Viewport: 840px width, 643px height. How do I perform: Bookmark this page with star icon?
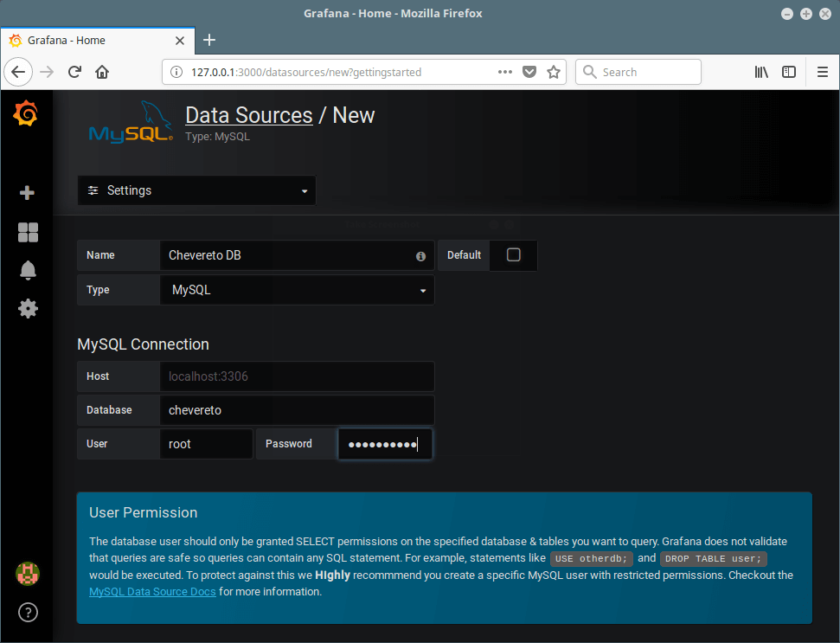554,72
